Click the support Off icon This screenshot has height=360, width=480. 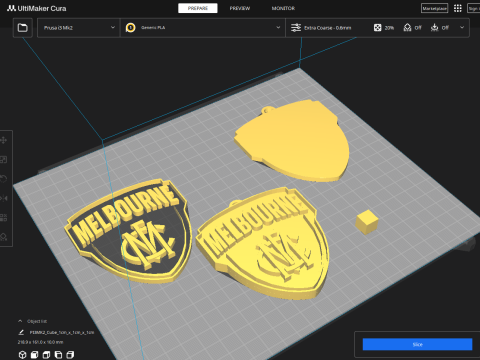407,28
